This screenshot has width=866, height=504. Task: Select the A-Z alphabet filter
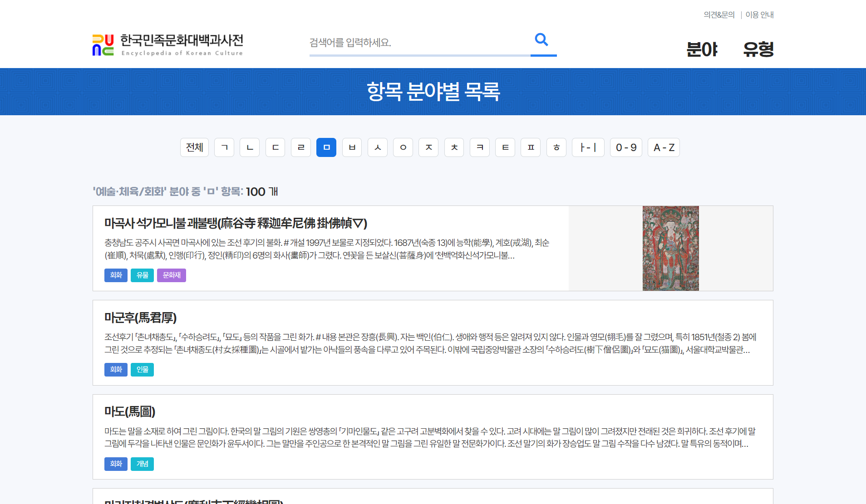[x=664, y=147]
